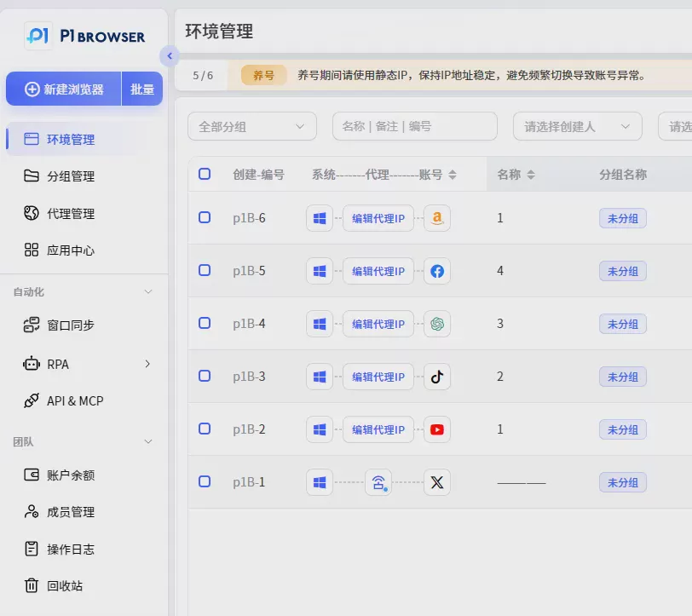Click the p1B-6 number cell
Image resolution: width=692 pixels, height=616 pixels.
[249, 218]
